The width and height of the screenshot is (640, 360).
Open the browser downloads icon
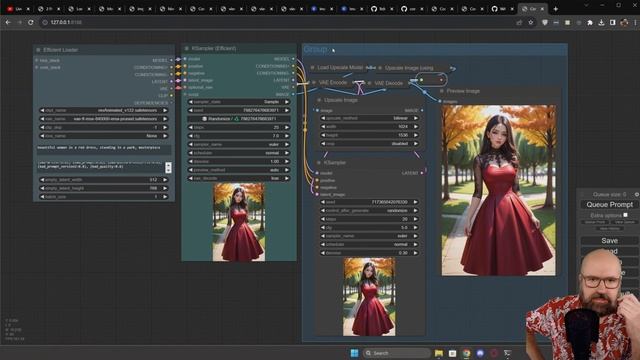pos(601,23)
